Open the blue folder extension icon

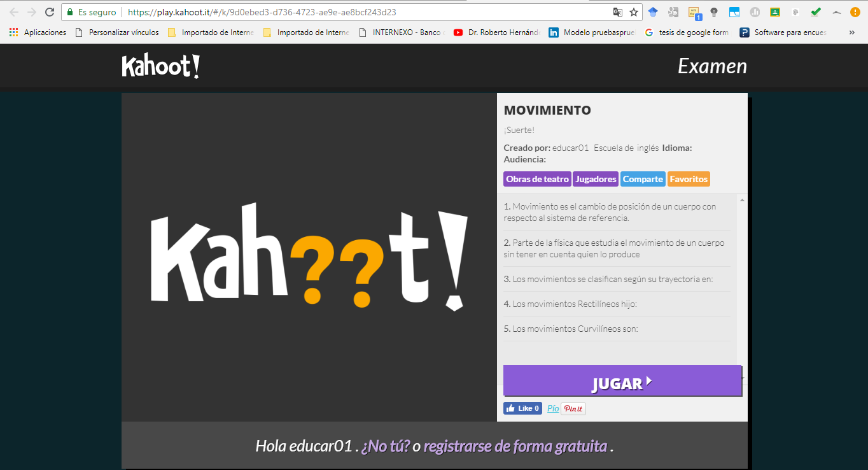(x=734, y=12)
